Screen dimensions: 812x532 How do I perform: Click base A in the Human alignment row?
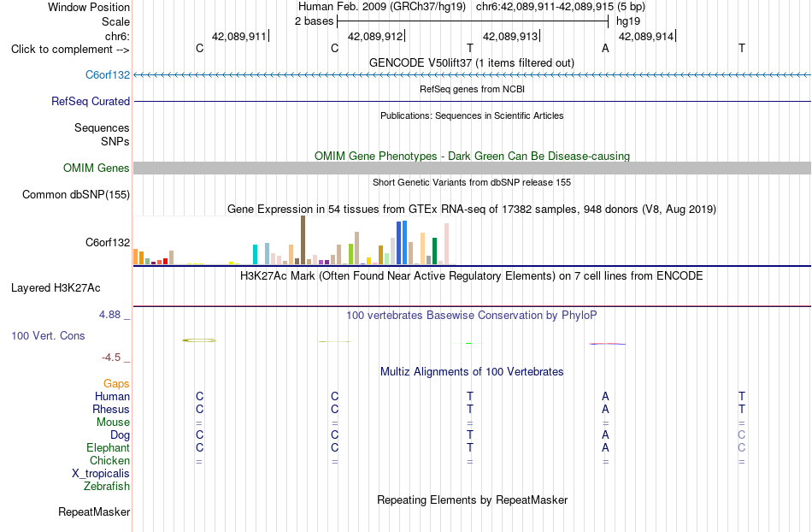pyautogui.click(x=605, y=396)
